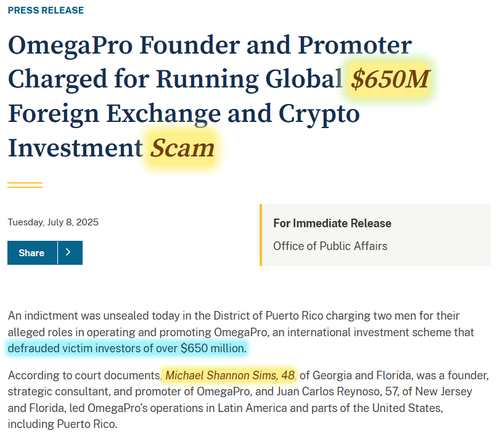Screen dimensions: 500x436
Task: Click the highlighted name Michael Shannon Sims, 48
Action: (230, 375)
